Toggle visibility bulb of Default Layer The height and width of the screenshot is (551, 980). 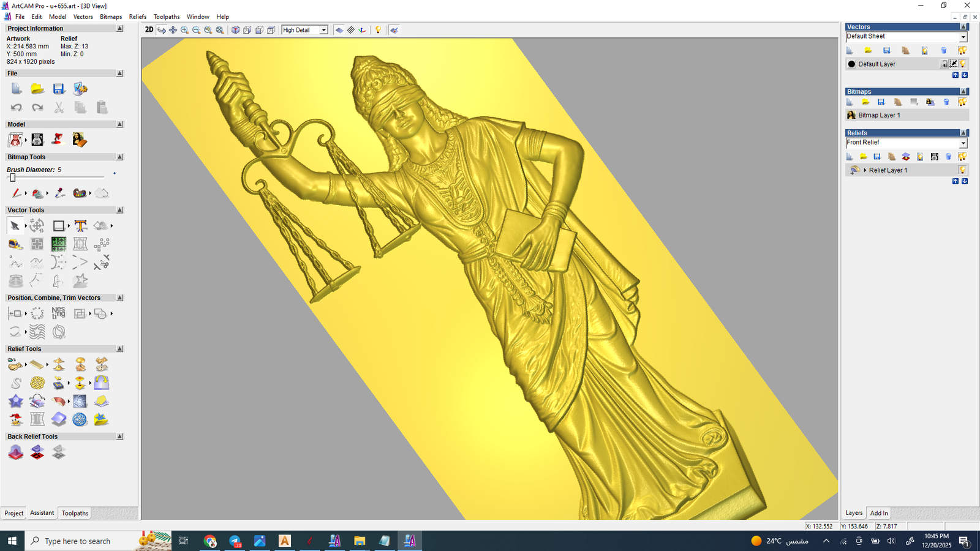[963, 64]
